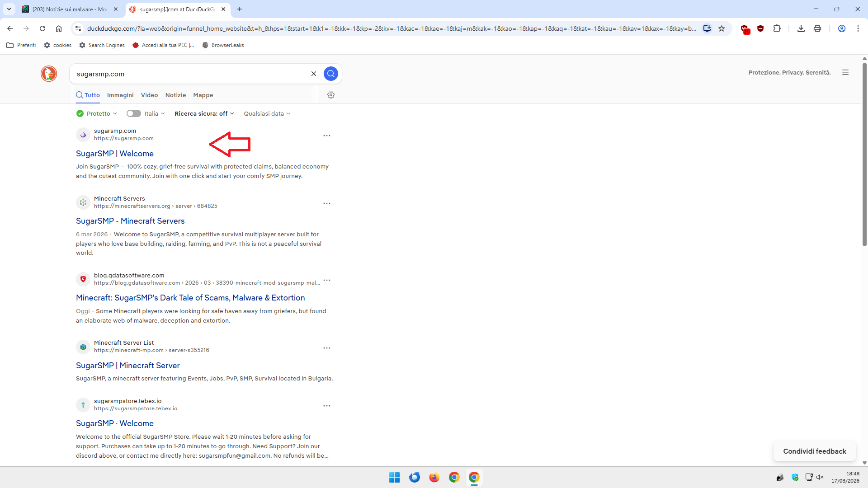This screenshot has width=868, height=488.
Task: View site information icon in address bar
Action: click(78, 28)
